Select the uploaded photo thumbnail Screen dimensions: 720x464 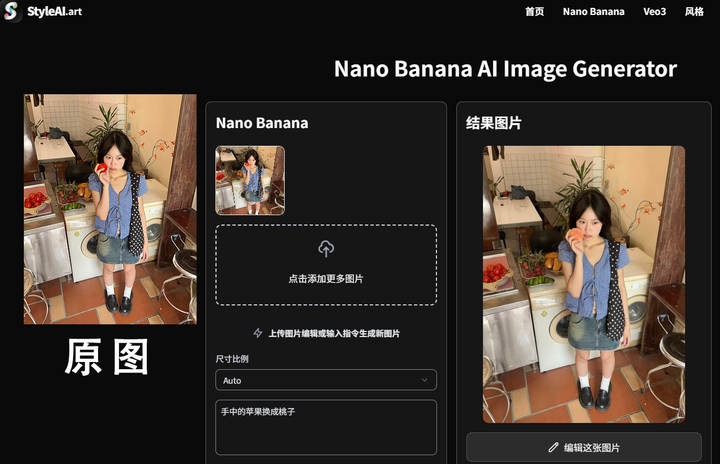[x=250, y=181]
